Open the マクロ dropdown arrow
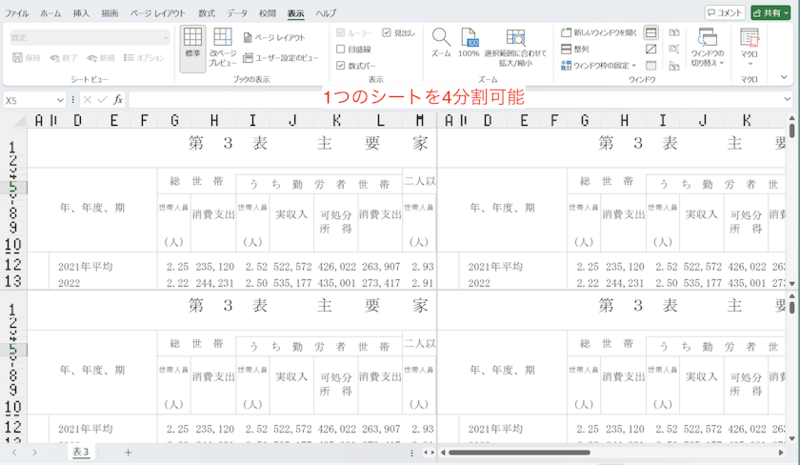Viewport: 800px width, 465px height. (750, 63)
